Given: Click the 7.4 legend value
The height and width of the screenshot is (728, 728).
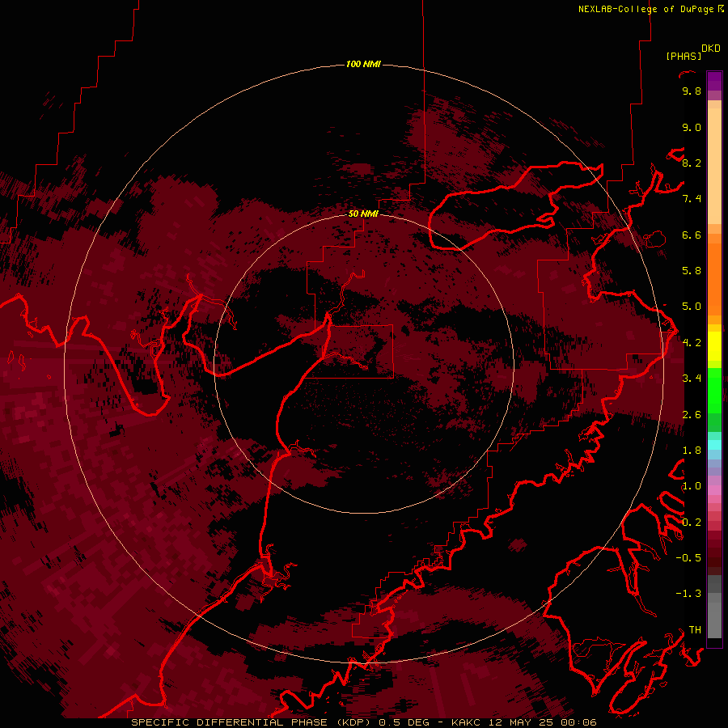Looking at the screenshot, I should coord(692,199).
